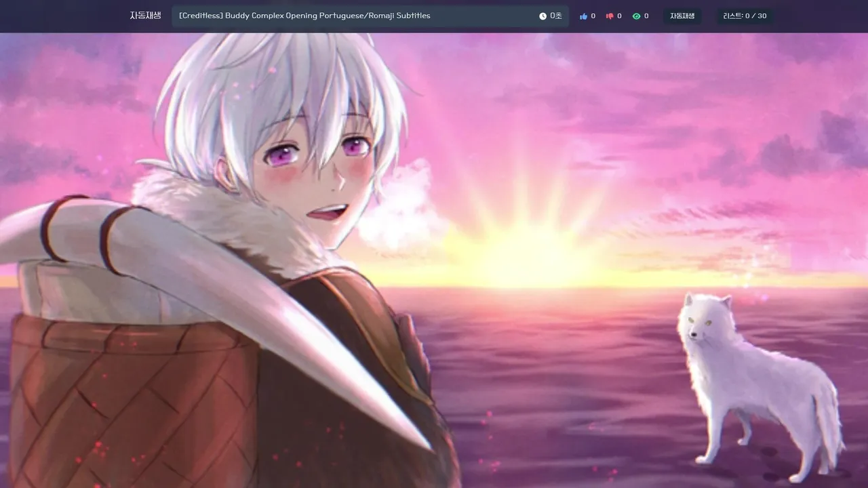Image resolution: width=868 pixels, height=488 pixels.
Task: Click the anime artwork video area
Action: tap(434, 260)
